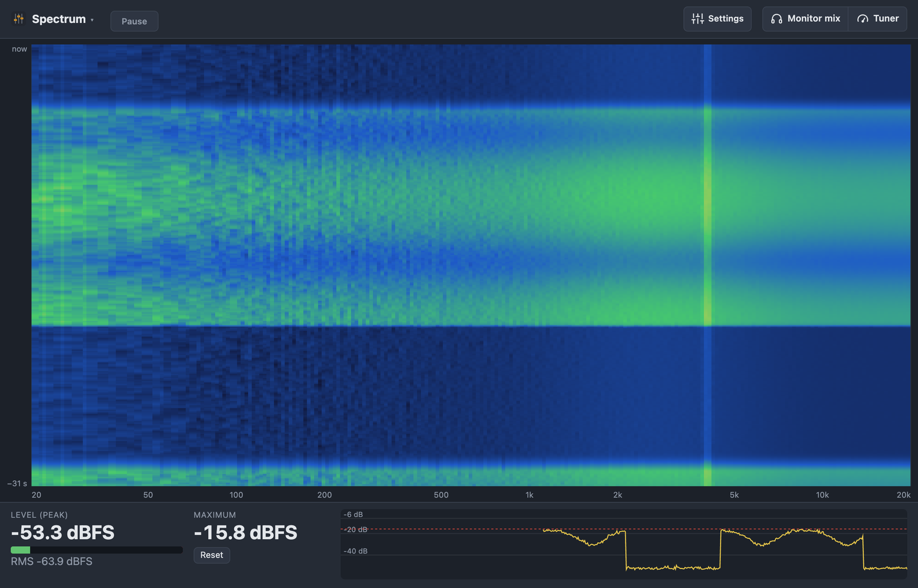
Task: Open the Spectrum view dropdown arrow
Action: [x=92, y=20]
